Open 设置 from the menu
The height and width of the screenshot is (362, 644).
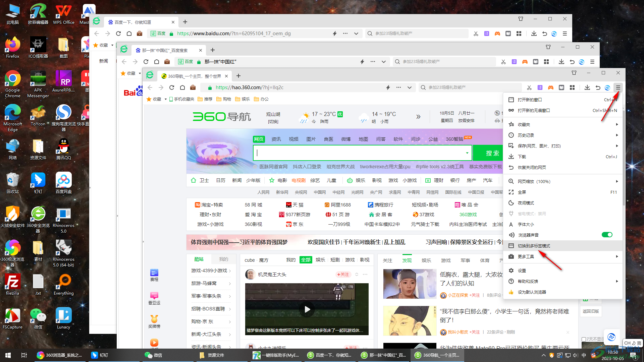click(x=563, y=270)
